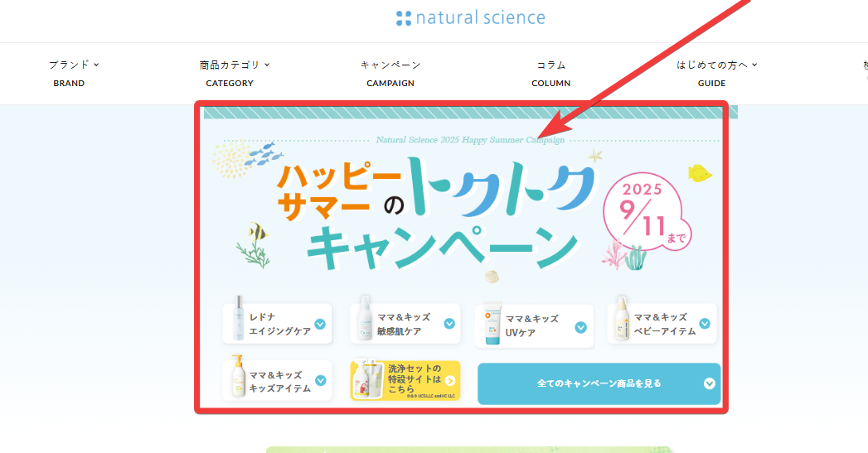Image resolution: width=868 pixels, height=453 pixels.
Task: Open ママ&キッズ ベビーアイテム card
Action: (x=662, y=324)
